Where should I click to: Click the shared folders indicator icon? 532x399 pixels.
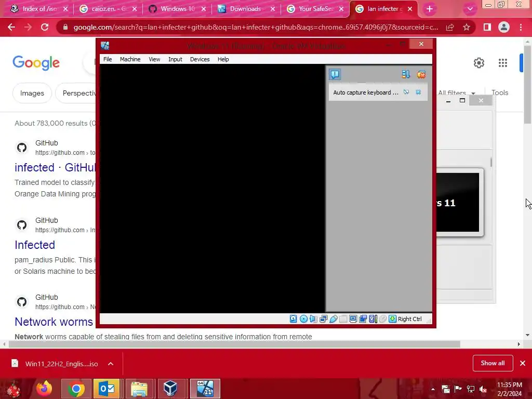[x=343, y=319]
